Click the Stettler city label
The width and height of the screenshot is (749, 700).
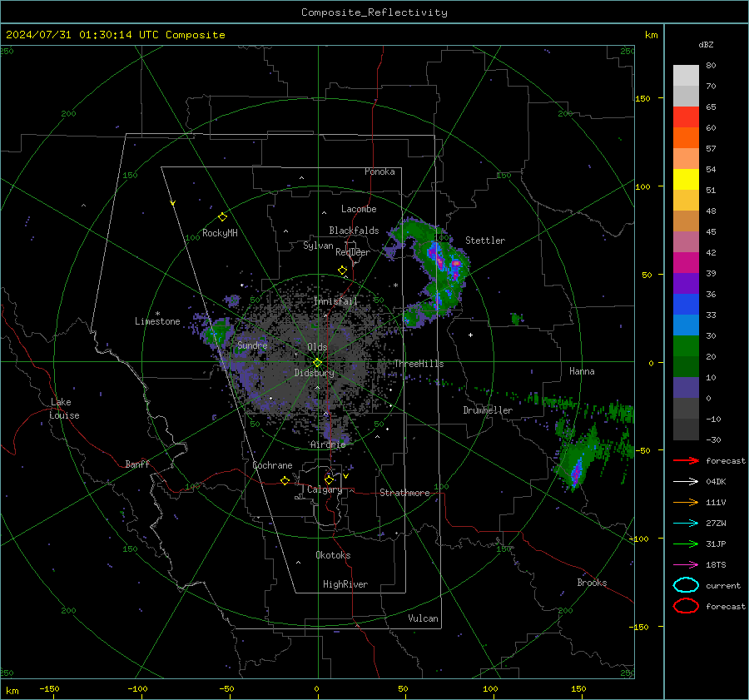click(x=485, y=241)
